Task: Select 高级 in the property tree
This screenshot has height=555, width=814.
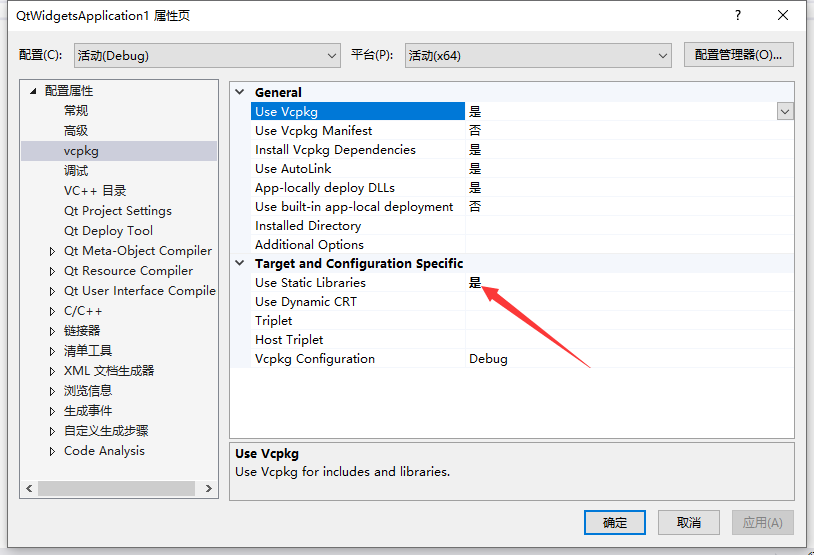Action: coord(76,131)
